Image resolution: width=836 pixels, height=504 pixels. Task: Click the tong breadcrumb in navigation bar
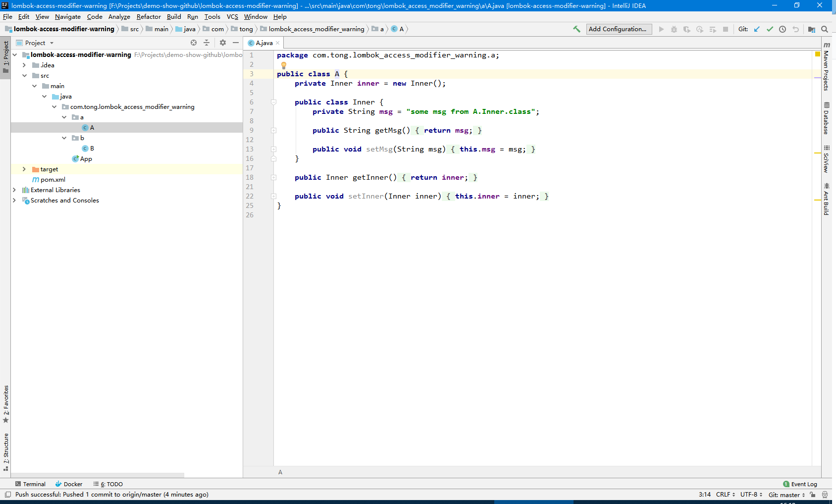pos(242,29)
